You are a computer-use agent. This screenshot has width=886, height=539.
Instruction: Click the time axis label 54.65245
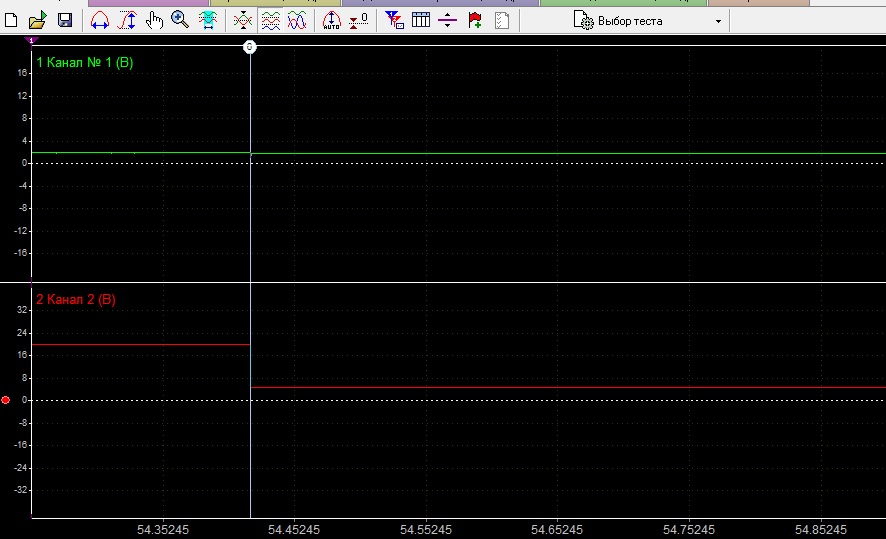[557, 529]
